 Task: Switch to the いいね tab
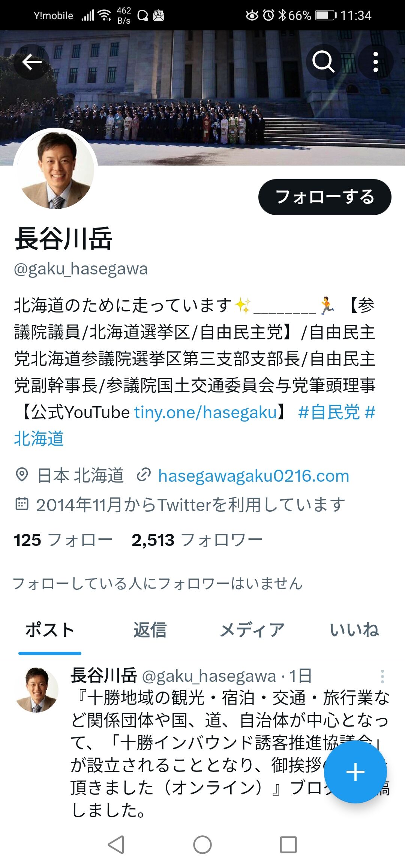click(x=354, y=630)
